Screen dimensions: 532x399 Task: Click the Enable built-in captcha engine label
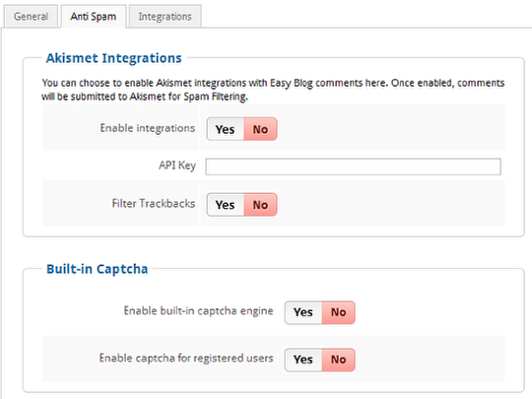click(x=198, y=310)
